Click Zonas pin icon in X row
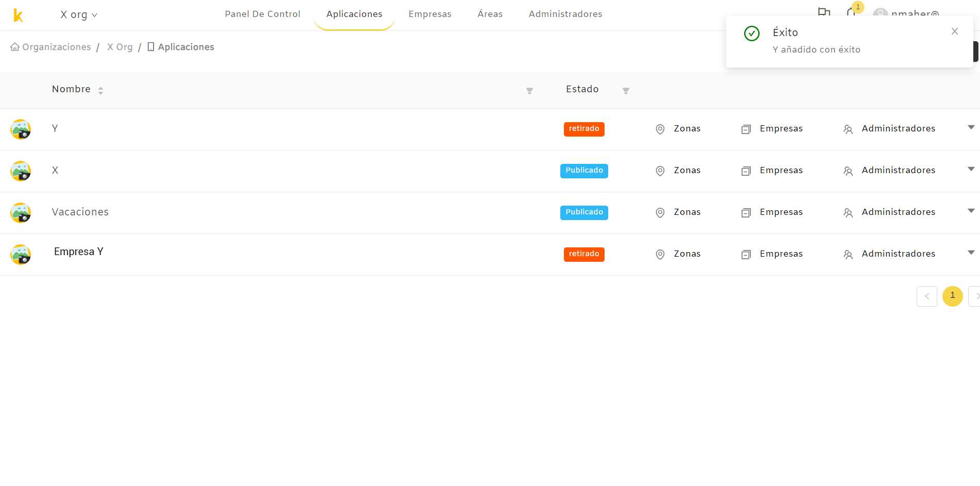Screen dimensions: 980x486 660,171
